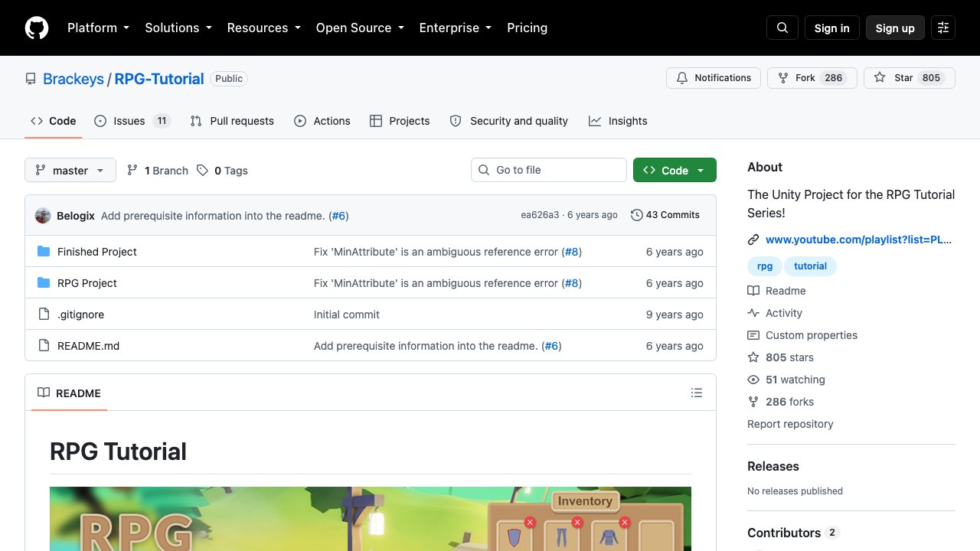Click the RPG tutorial banner image
Viewport: 980px width, 551px height.
[371, 519]
